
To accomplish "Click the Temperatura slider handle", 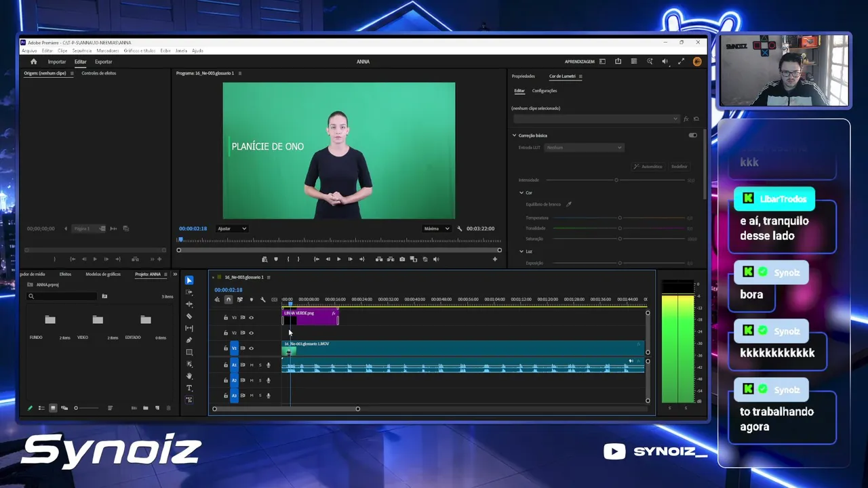I will tap(620, 218).
